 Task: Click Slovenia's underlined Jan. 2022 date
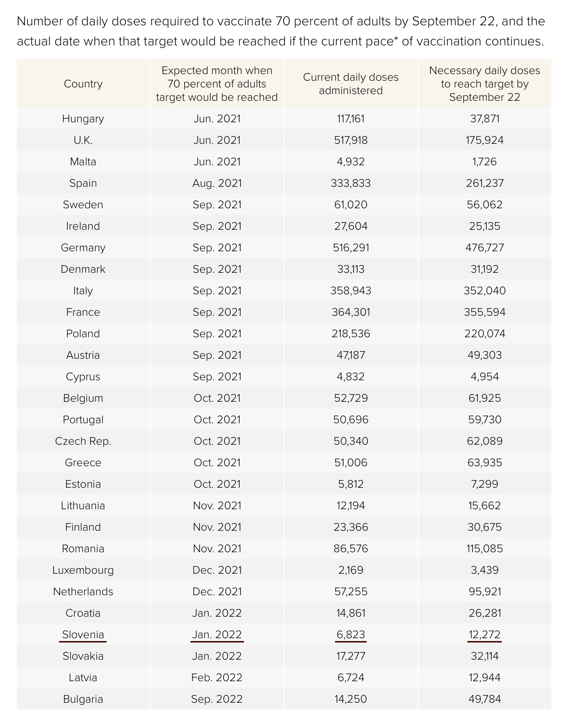coord(217,635)
